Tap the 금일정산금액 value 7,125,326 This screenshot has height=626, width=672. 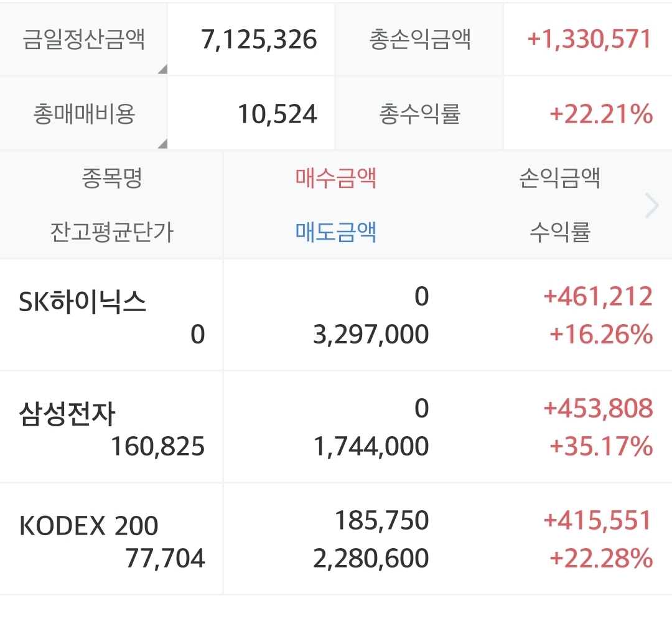coord(259,40)
